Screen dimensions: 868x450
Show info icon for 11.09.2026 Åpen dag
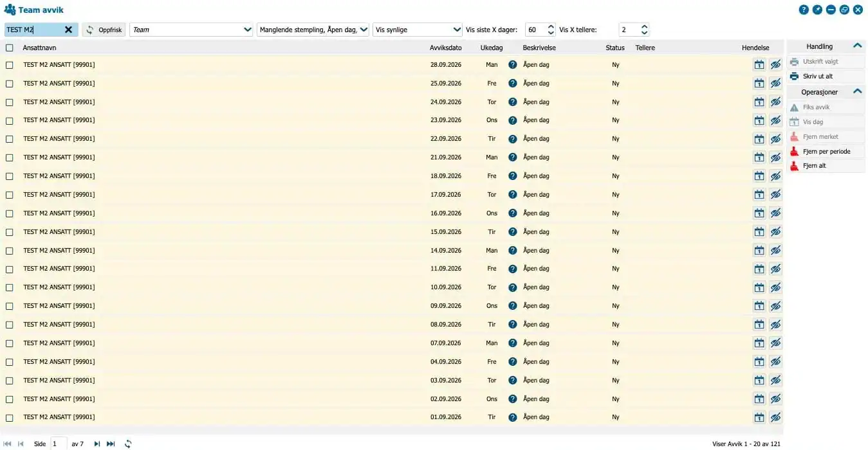click(x=513, y=269)
